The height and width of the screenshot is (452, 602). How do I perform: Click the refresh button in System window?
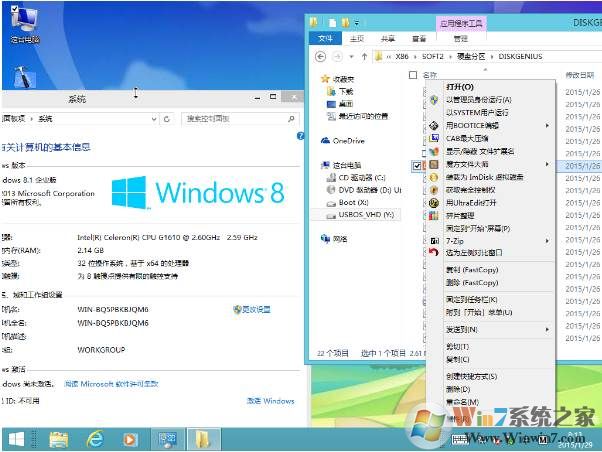coord(167,119)
